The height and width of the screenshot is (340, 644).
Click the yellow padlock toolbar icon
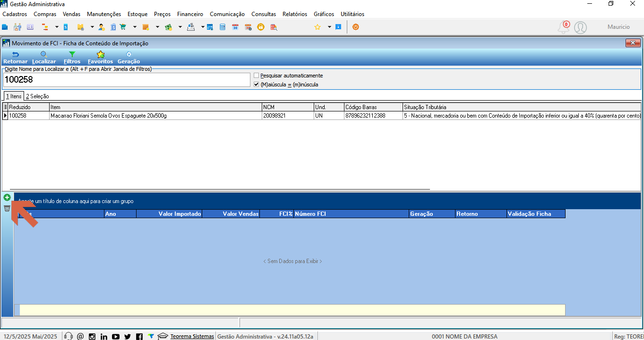click(261, 27)
